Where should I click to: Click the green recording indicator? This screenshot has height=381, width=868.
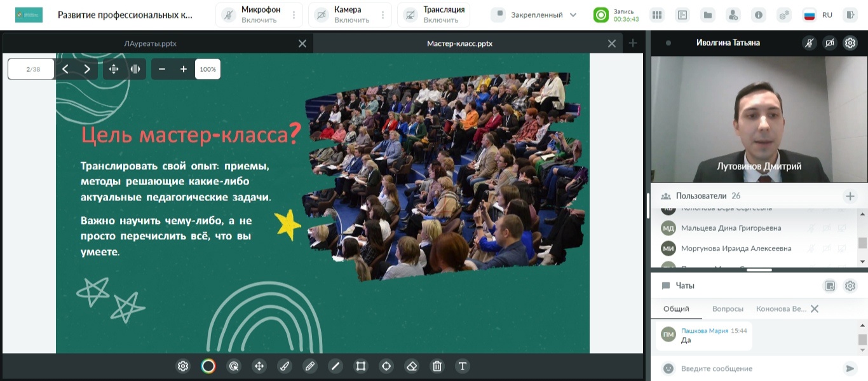(601, 15)
